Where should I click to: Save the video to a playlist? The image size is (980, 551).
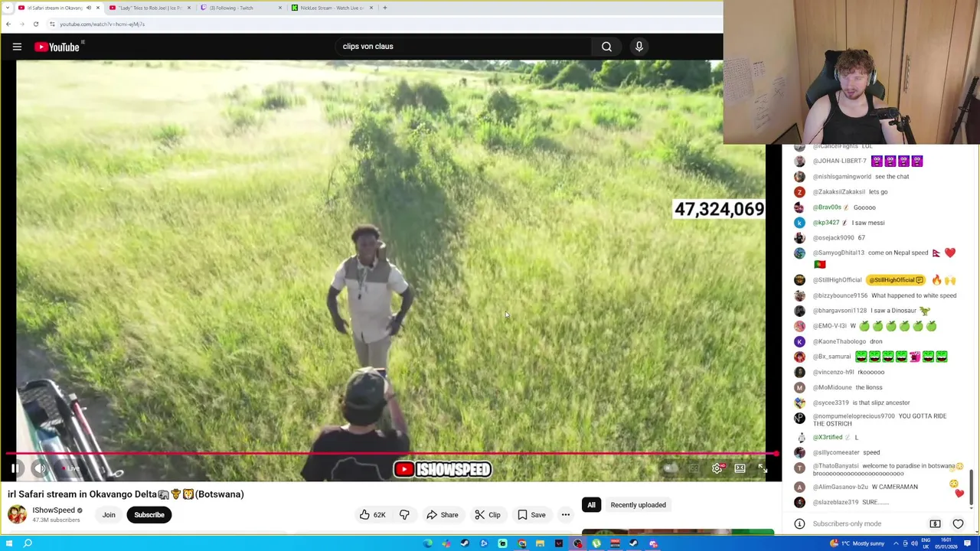(x=531, y=515)
